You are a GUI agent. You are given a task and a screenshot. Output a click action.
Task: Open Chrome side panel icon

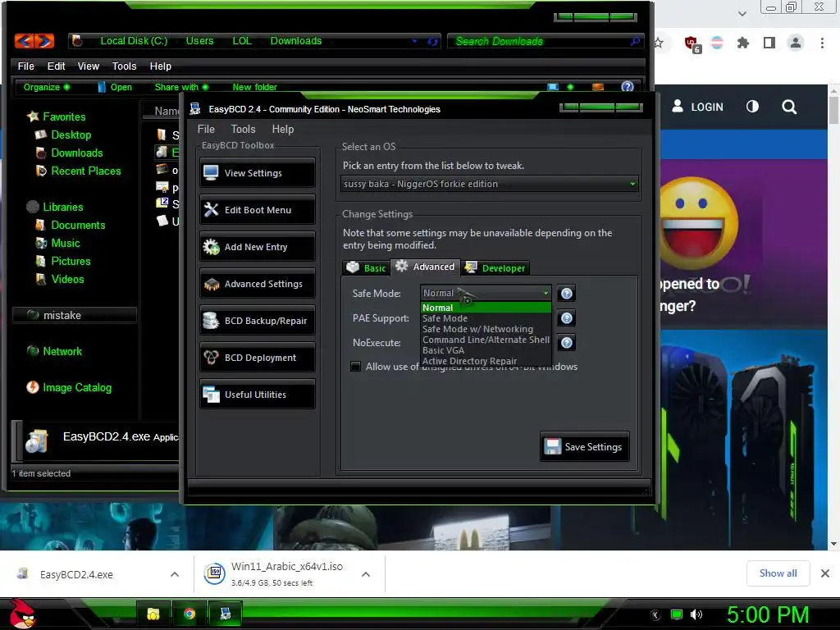click(769, 43)
